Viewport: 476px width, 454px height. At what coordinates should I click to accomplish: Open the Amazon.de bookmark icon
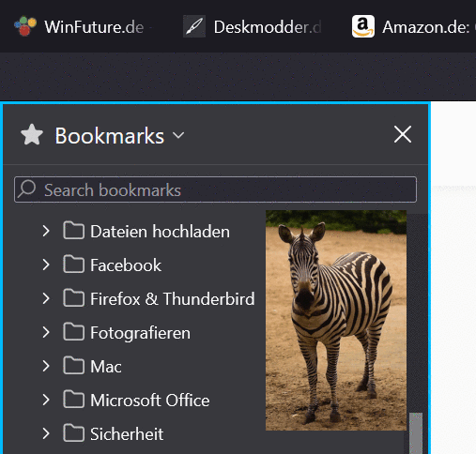363,26
